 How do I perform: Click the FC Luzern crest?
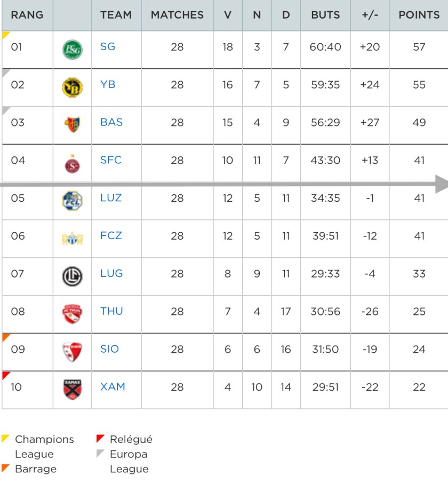(x=72, y=201)
